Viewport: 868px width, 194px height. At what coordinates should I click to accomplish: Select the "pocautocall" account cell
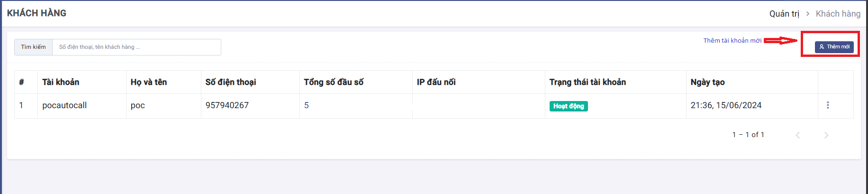click(64, 105)
